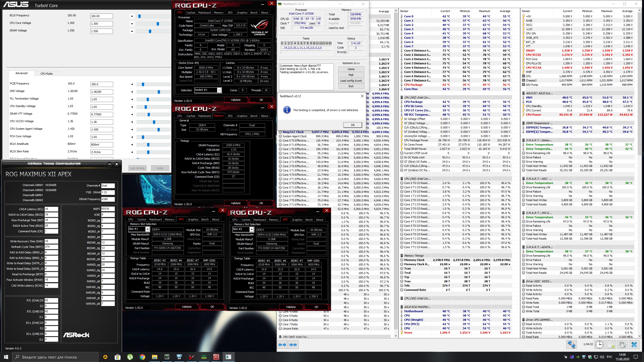
Task: Start logging with the log file icon
Action: 611,344
